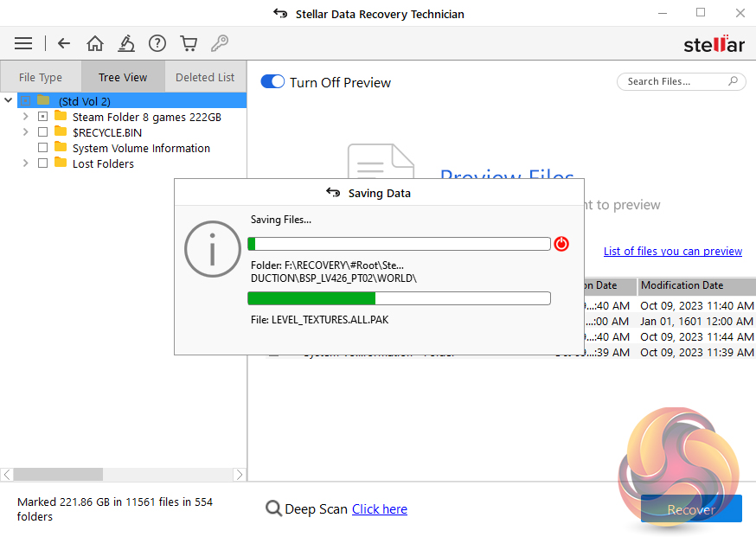Click the file saving progress bar
The height and width of the screenshot is (537, 756).
click(x=400, y=298)
